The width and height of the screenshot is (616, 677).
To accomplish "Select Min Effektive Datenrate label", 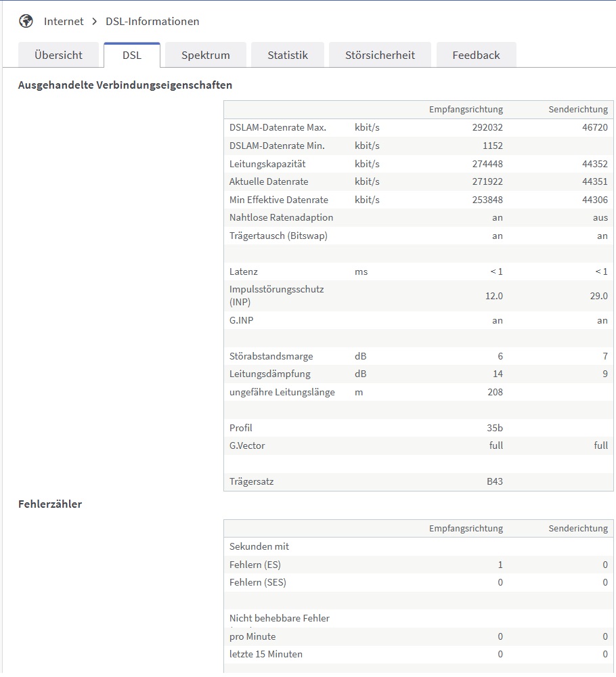I will tap(278, 200).
